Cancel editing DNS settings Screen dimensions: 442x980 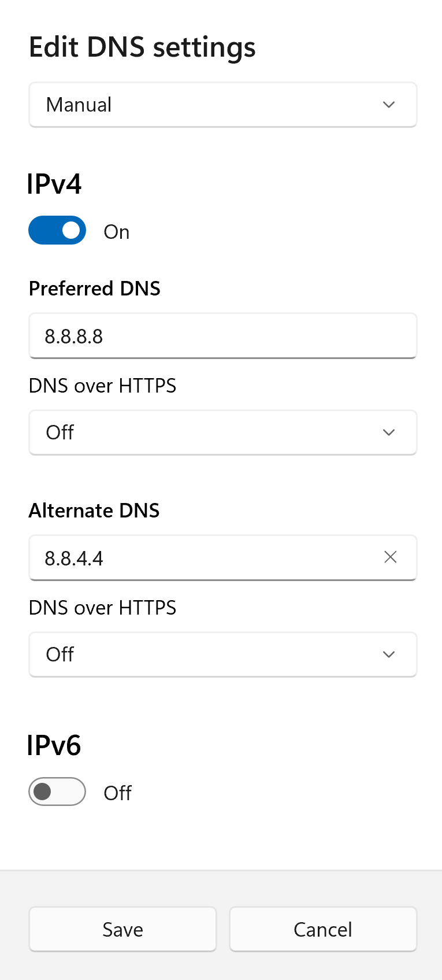(323, 929)
